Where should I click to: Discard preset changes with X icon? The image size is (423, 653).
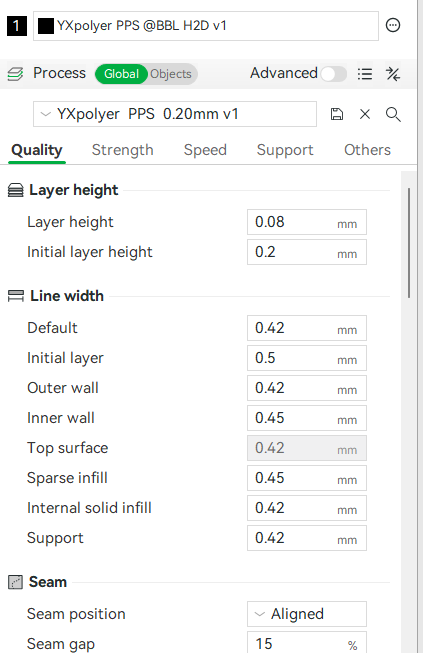(365, 114)
